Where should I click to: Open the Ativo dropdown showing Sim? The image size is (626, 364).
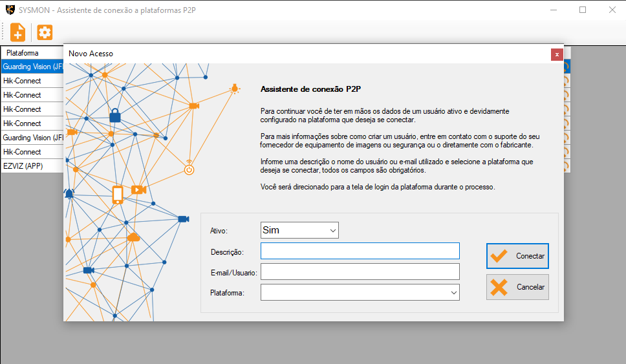[x=299, y=230]
